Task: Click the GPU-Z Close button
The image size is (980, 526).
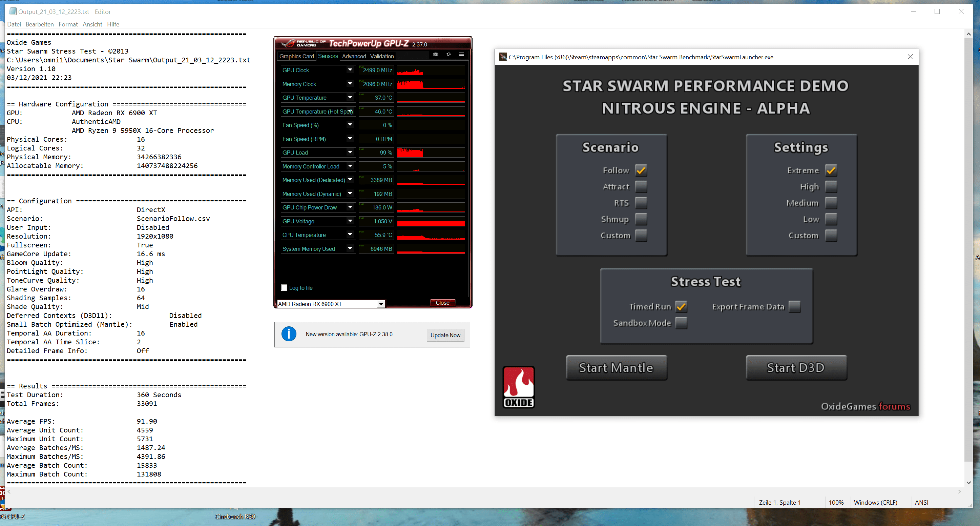Action: click(442, 303)
